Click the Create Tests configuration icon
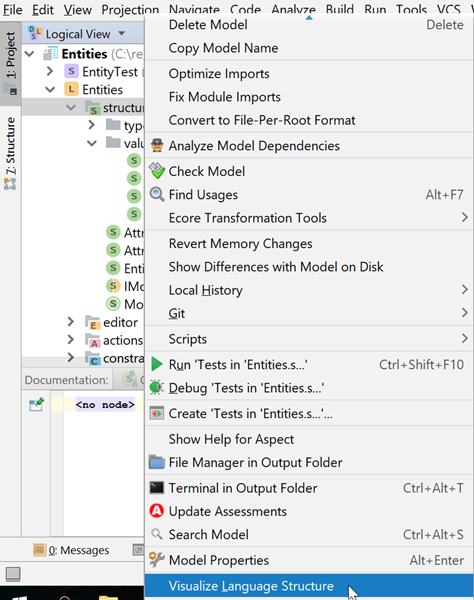 coord(157,413)
